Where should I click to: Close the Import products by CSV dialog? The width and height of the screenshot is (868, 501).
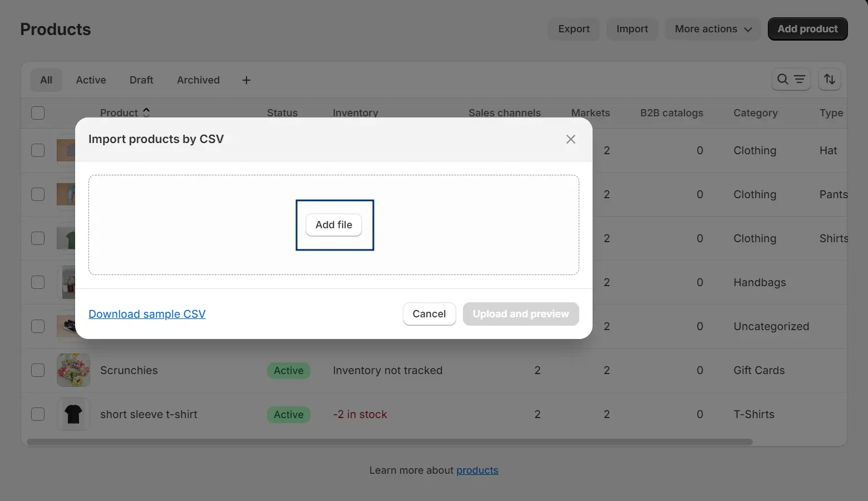click(571, 139)
